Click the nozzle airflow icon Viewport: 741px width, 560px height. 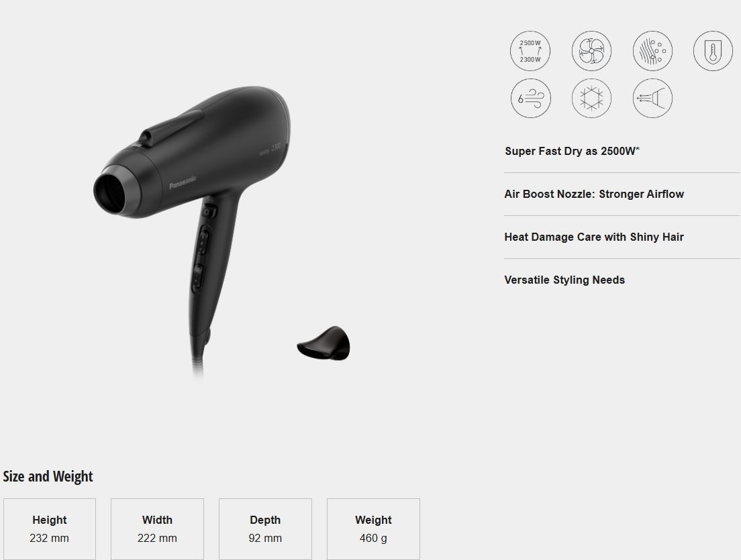click(652, 98)
